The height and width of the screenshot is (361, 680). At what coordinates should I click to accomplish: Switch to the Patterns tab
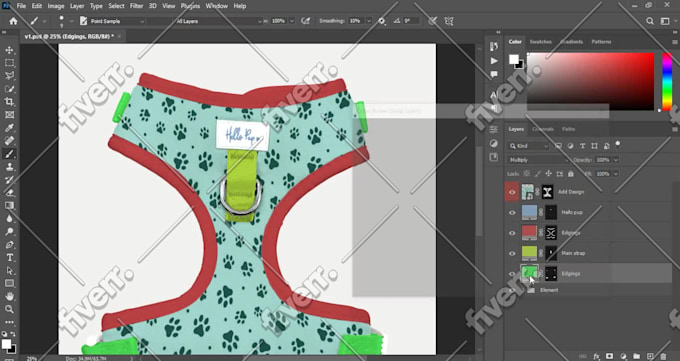coord(601,42)
